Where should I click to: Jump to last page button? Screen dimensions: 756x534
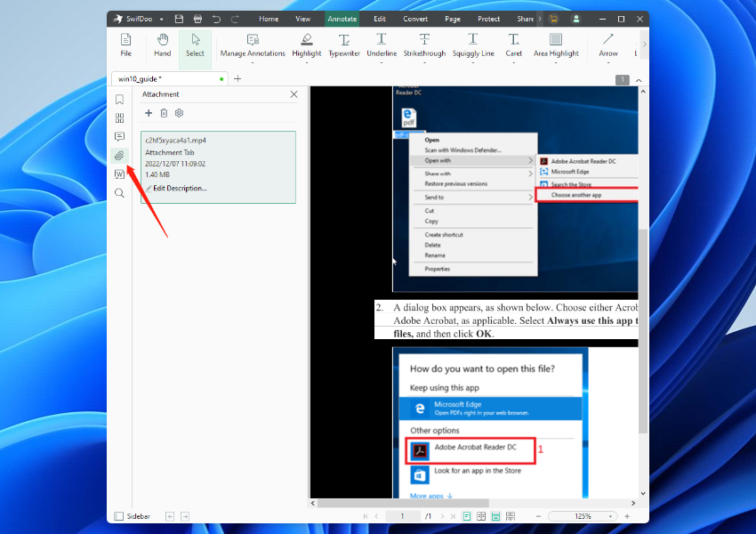453,516
